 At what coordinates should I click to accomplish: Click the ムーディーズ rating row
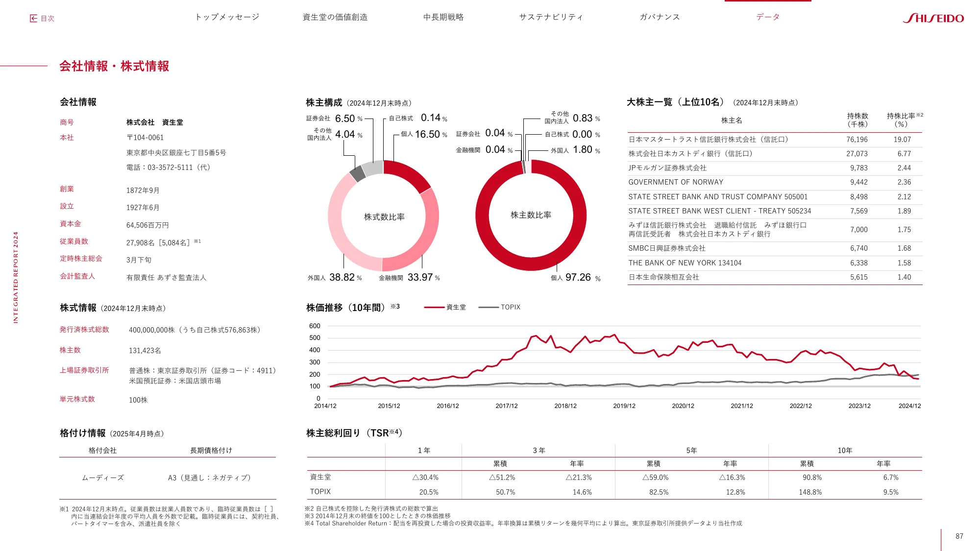coord(103,478)
